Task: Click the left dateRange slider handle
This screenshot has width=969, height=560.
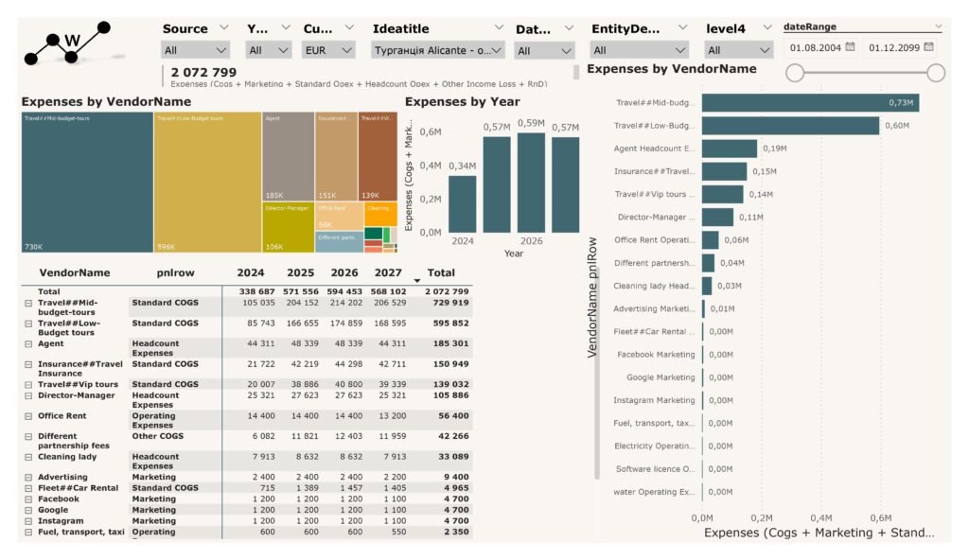Action: (796, 73)
